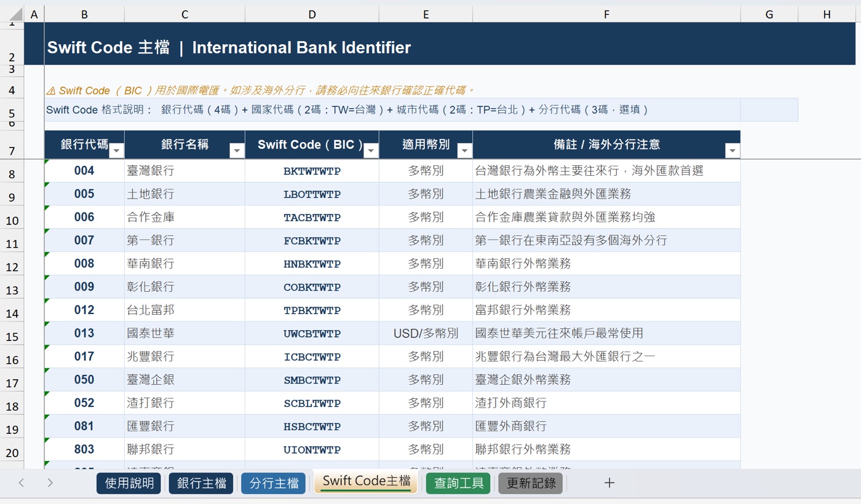Open the 銀行名稱 column filter dropdown
Screen dimensions: 861x504
pos(237,151)
